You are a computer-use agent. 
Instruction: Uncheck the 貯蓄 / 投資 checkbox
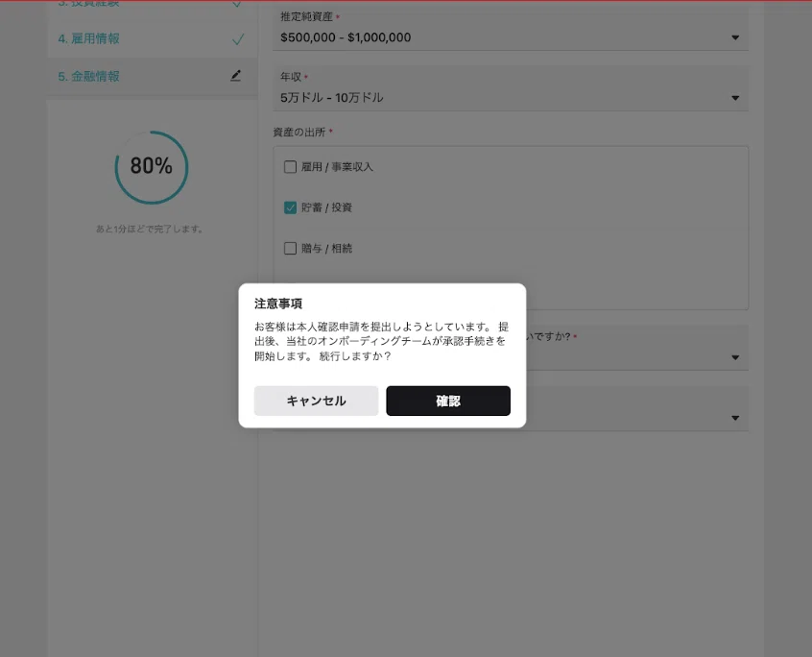(290, 207)
